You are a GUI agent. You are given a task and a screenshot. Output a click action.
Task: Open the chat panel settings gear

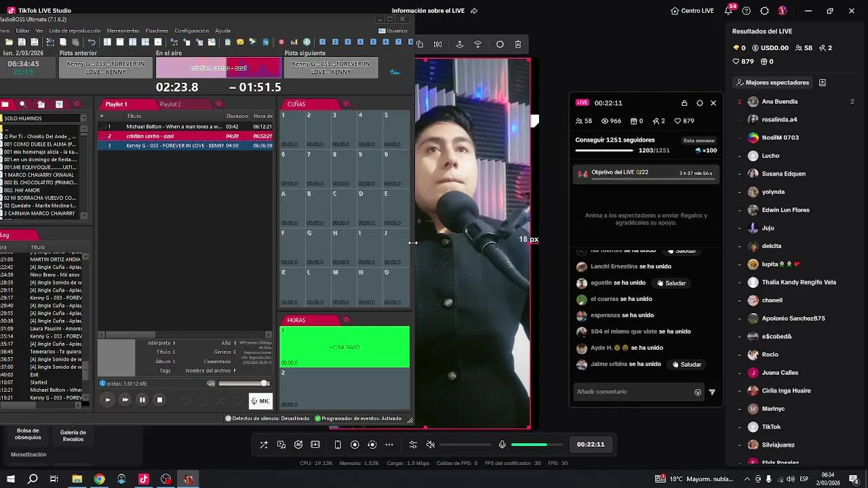tap(700, 103)
